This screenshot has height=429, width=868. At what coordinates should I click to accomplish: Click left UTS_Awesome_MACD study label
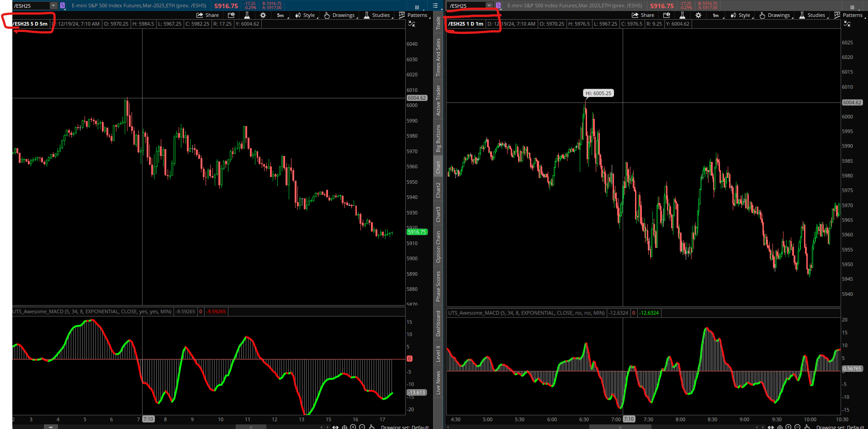tap(92, 311)
